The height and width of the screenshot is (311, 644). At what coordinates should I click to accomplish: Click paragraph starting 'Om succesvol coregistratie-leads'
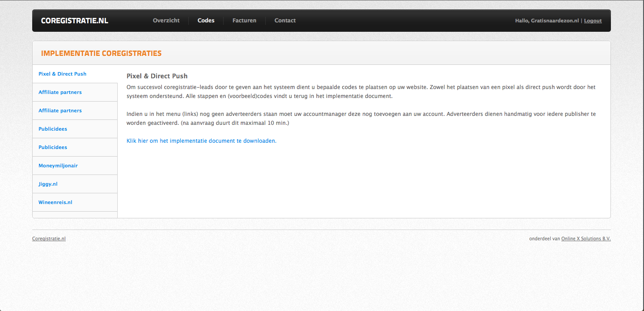pyautogui.click(x=361, y=92)
